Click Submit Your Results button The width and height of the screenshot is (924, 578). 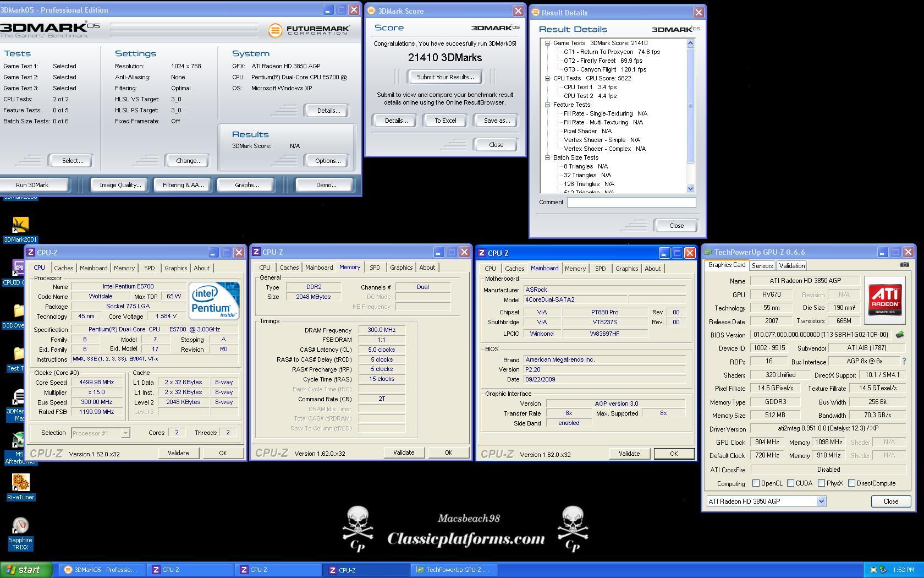pos(445,77)
